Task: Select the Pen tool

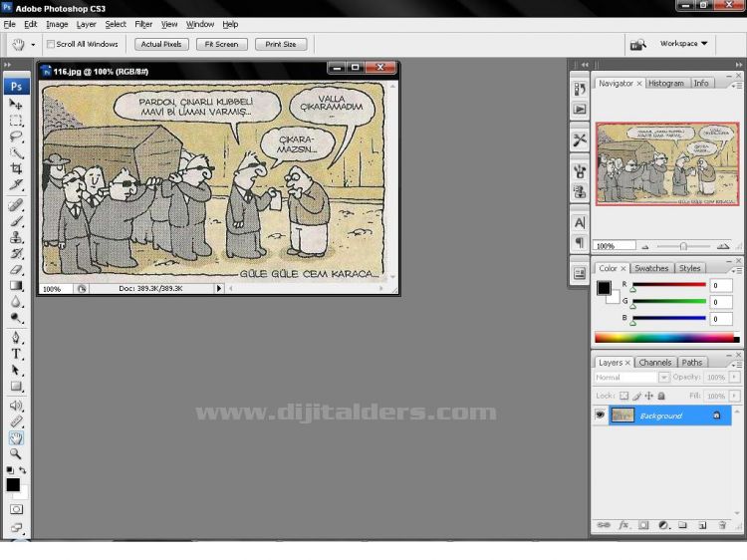Action: coord(16,338)
